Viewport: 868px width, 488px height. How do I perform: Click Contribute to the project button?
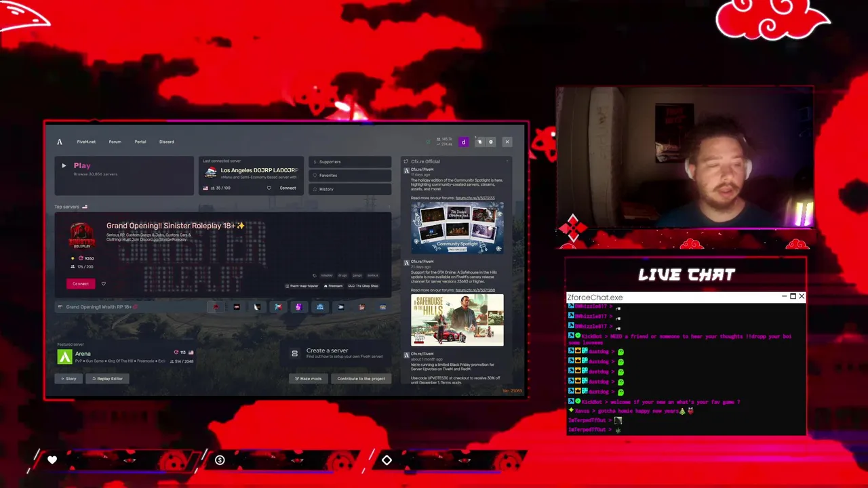pos(361,379)
